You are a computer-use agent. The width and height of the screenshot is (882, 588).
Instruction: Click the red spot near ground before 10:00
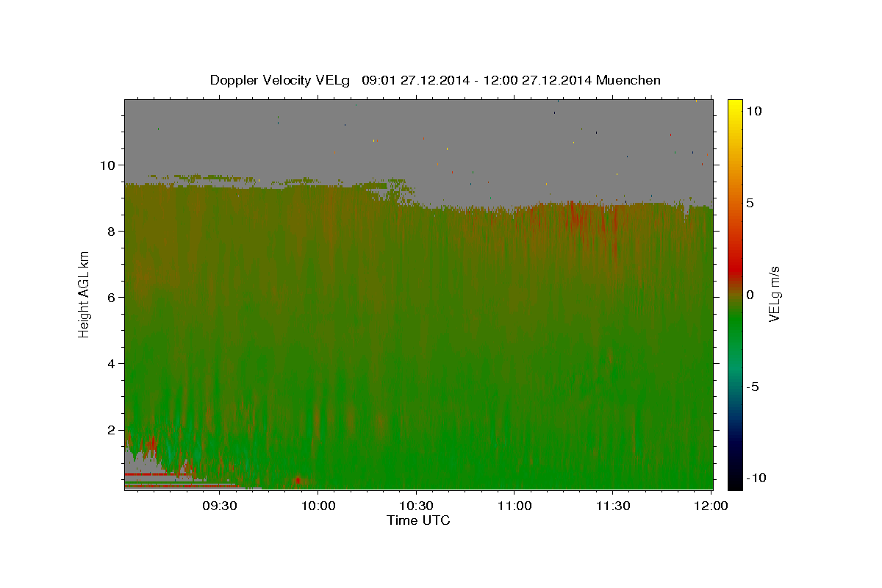point(298,480)
